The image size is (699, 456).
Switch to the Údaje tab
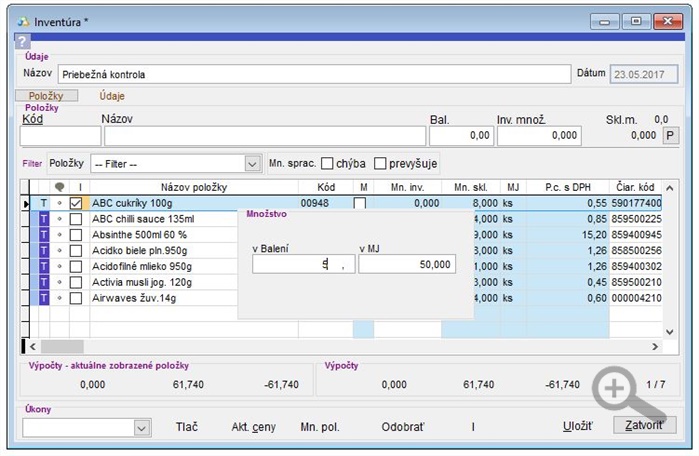point(112,96)
